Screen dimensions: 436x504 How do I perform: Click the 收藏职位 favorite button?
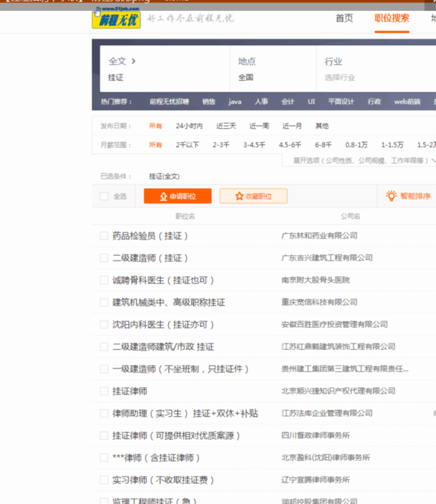tap(253, 196)
